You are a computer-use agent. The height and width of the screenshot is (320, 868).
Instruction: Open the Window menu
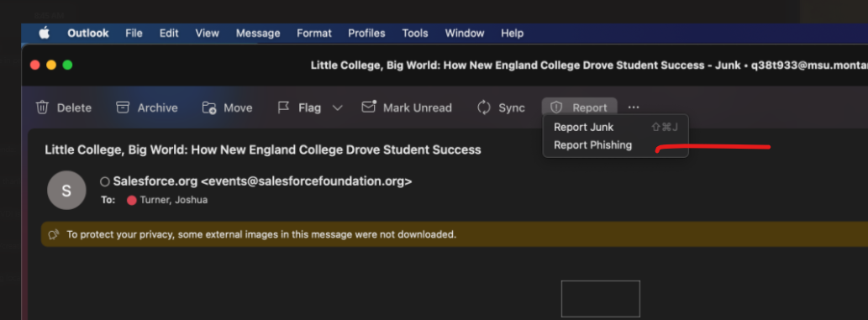click(x=465, y=34)
